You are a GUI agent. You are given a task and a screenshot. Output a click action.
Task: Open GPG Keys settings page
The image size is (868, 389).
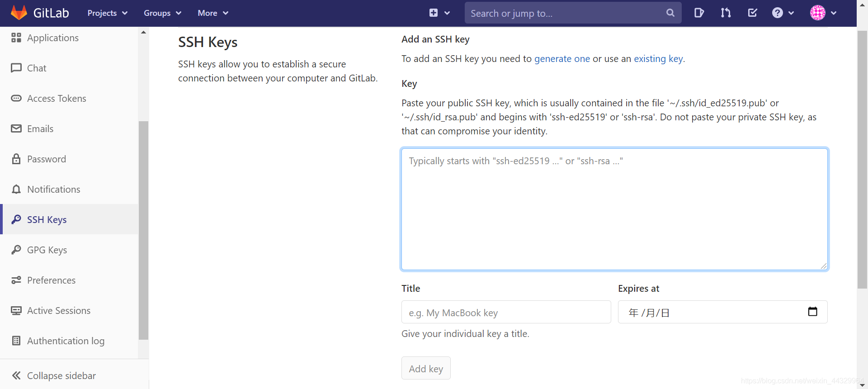(47, 250)
